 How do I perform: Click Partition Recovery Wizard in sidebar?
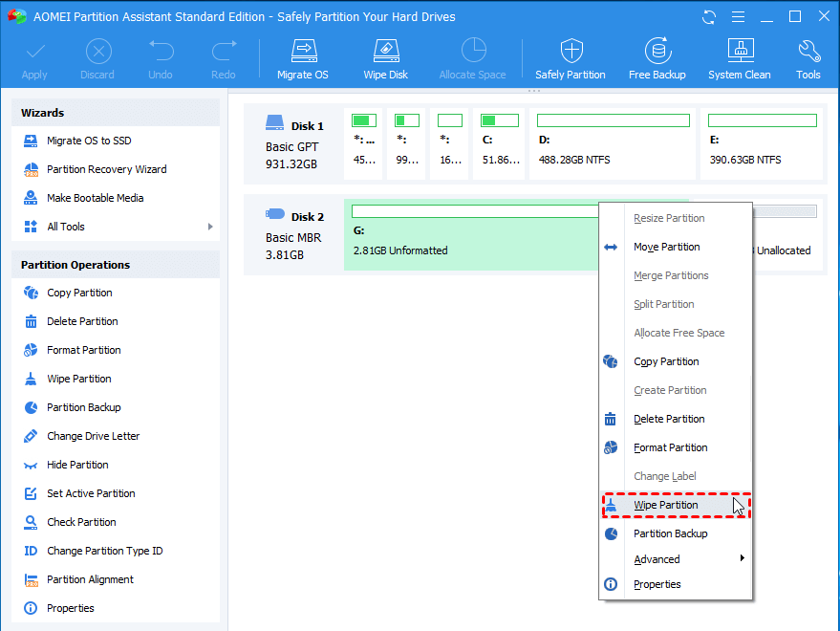pyautogui.click(x=106, y=169)
